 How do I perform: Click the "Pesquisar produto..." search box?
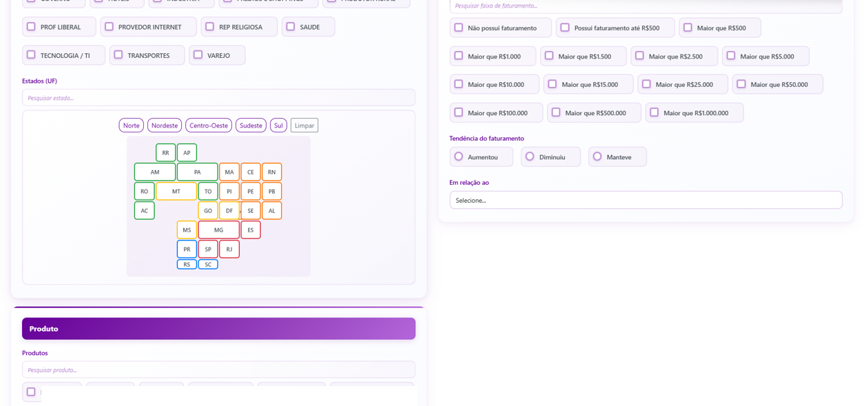pos(218,369)
